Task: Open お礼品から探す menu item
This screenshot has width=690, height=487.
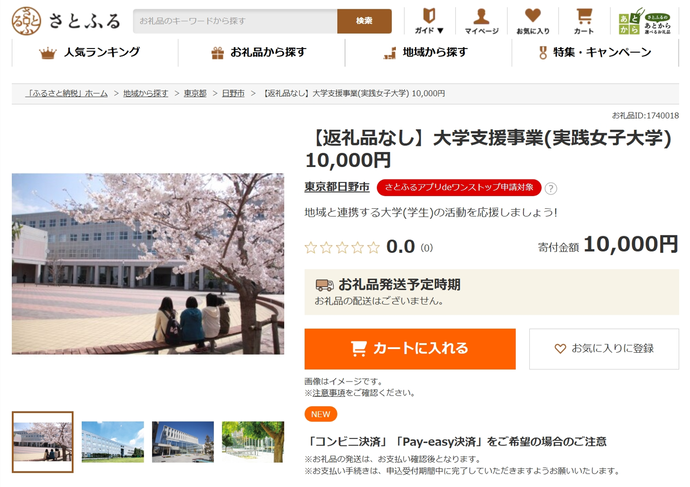Action: 261,52
